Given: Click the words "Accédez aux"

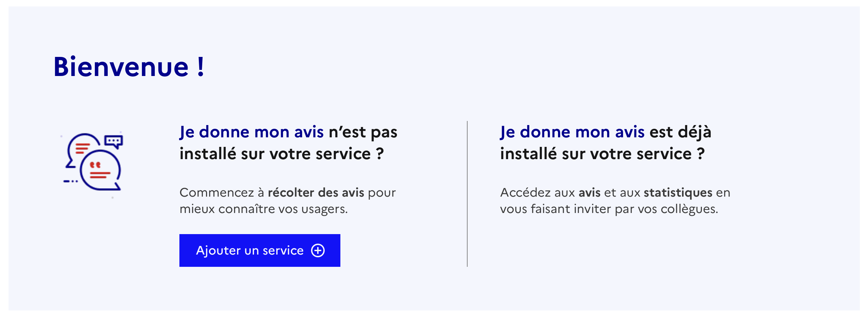Looking at the screenshot, I should coord(537,193).
